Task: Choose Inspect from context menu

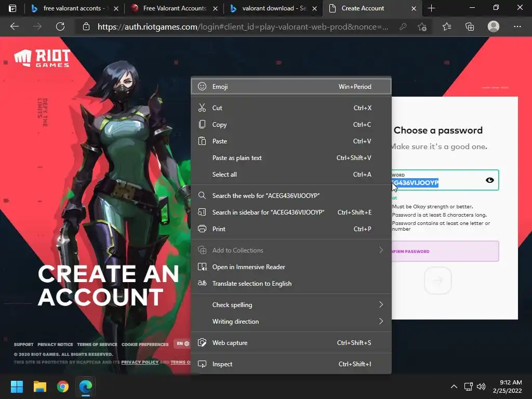Action: coord(291,364)
